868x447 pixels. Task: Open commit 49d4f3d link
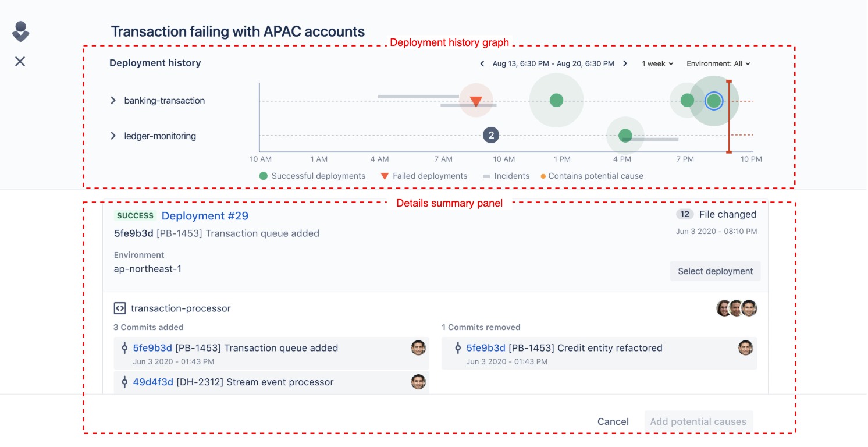pyautogui.click(x=153, y=382)
